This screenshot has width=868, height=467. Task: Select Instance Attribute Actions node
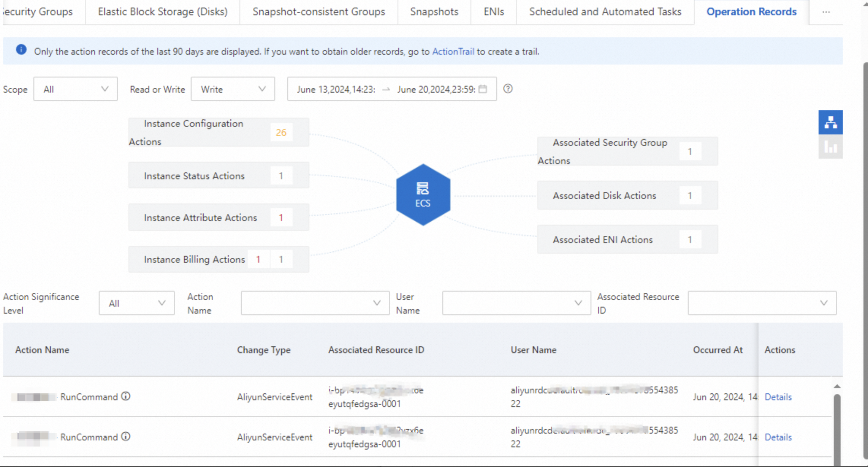tap(219, 217)
